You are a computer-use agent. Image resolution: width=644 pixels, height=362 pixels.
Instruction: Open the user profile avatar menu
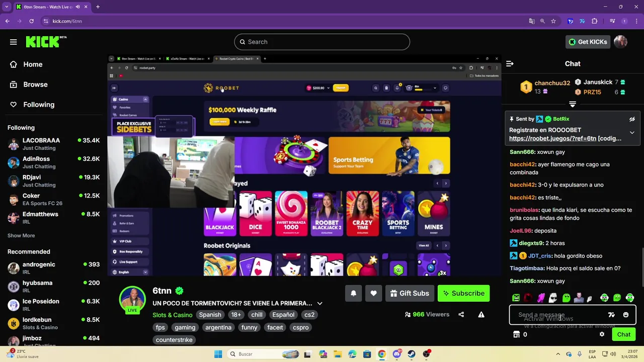point(620,42)
